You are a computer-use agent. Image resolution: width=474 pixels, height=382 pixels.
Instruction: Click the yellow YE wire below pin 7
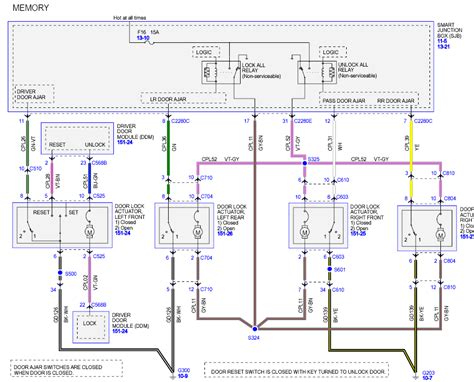tap(411, 145)
